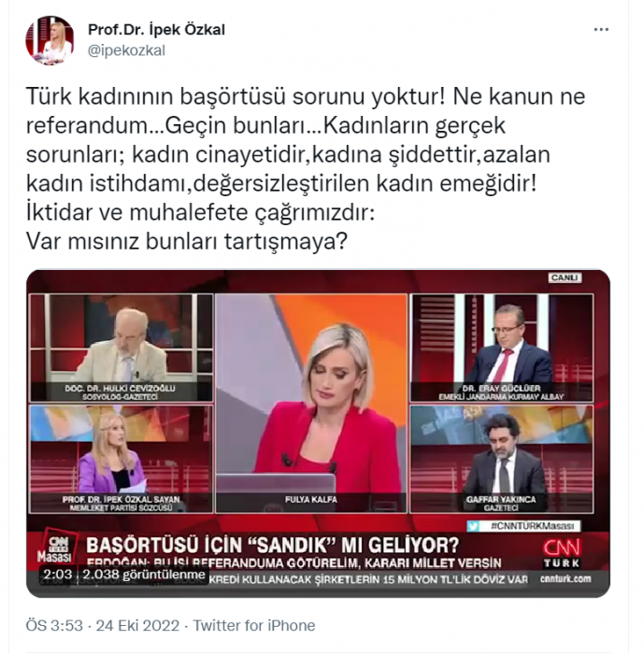
Task: Open Prof.Dr. İpek Özkal's profile avatar
Action: coord(50,40)
